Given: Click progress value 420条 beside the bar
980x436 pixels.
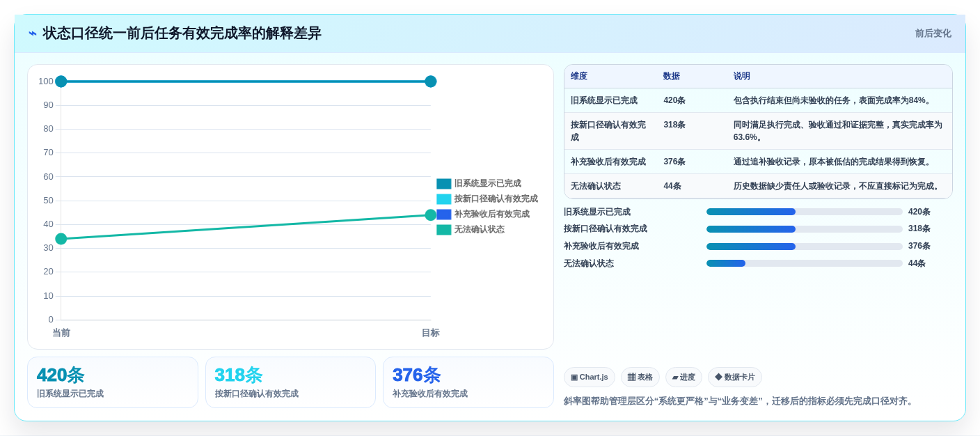Looking at the screenshot, I should coord(919,212).
